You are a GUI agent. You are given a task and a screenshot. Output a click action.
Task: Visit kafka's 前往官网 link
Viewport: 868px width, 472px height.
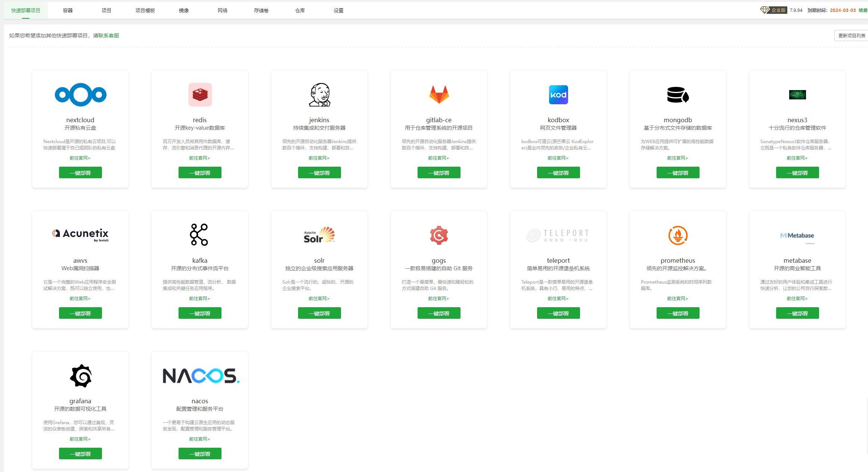coord(199,299)
